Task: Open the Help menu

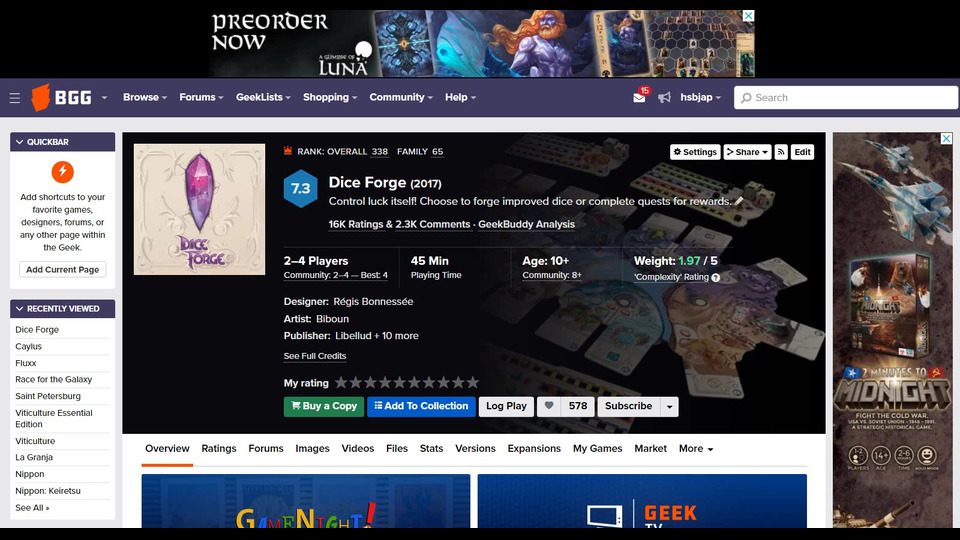Action: tap(460, 97)
